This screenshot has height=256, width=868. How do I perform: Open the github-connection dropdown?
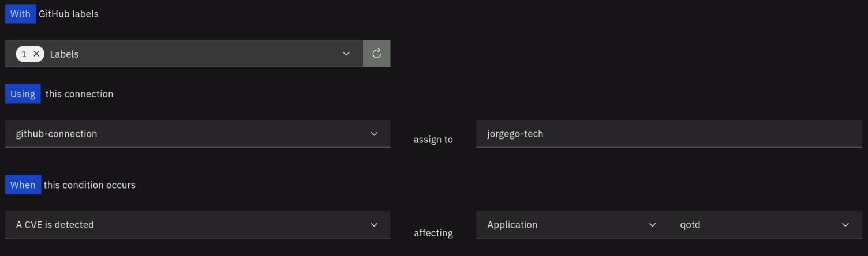click(190, 134)
